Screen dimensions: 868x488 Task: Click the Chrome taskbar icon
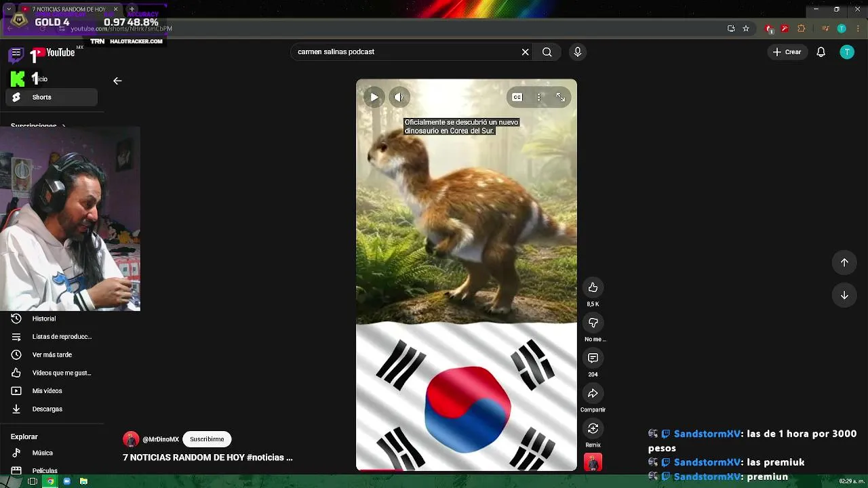tap(50, 481)
